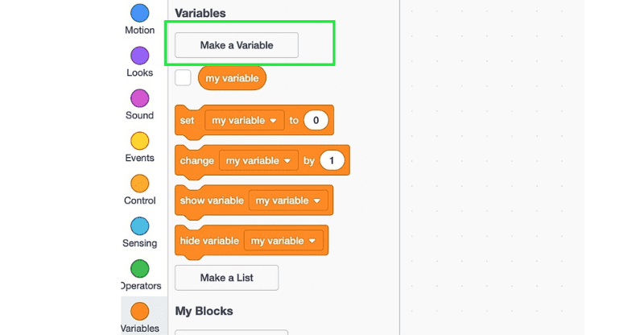Select the blue Motion category circle

pyautogui.click(x=139, y=13)
